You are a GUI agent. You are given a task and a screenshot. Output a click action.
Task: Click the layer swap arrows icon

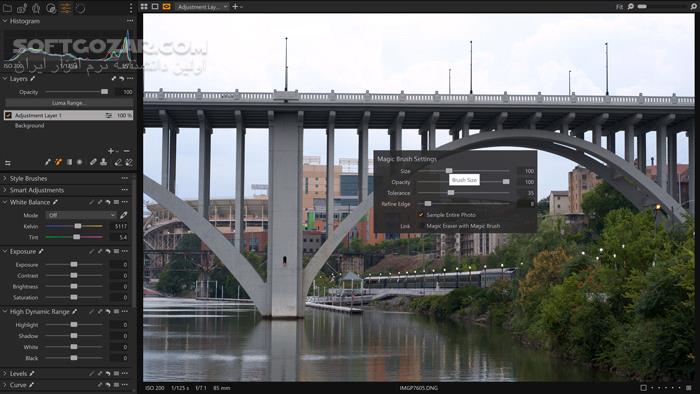tap(8, 163)
